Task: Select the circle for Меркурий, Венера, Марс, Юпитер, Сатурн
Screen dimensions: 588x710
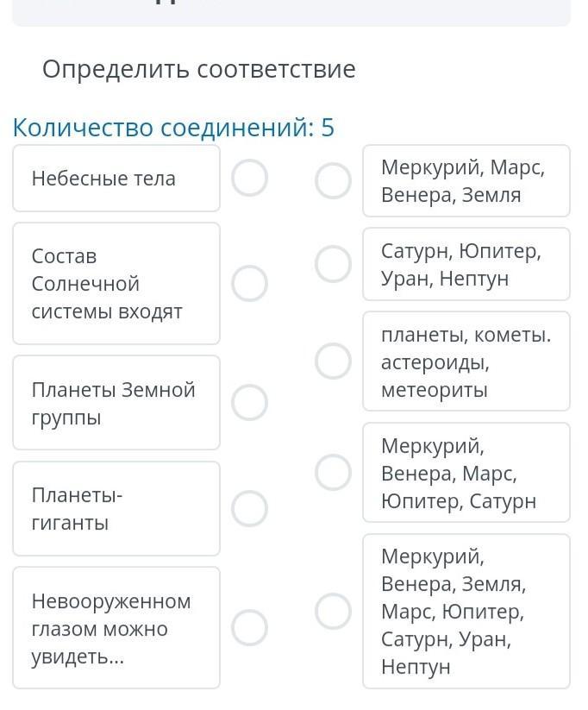Action: pos(333,472)
